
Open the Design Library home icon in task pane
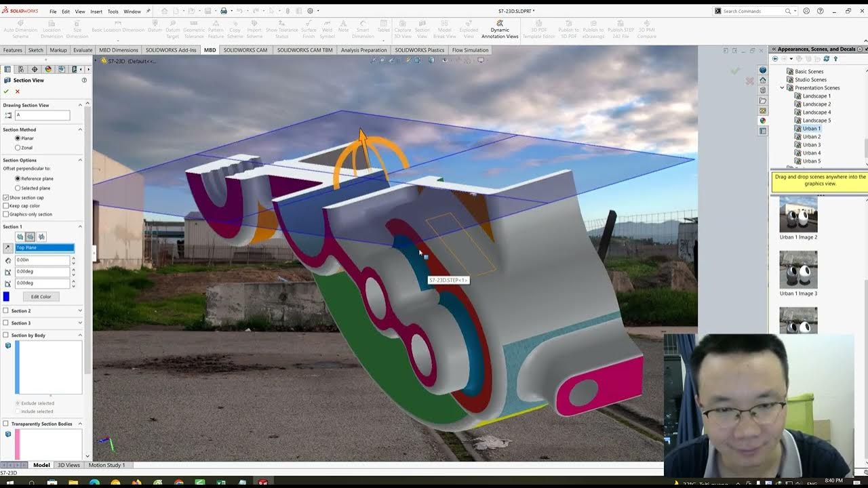point(763,80)
